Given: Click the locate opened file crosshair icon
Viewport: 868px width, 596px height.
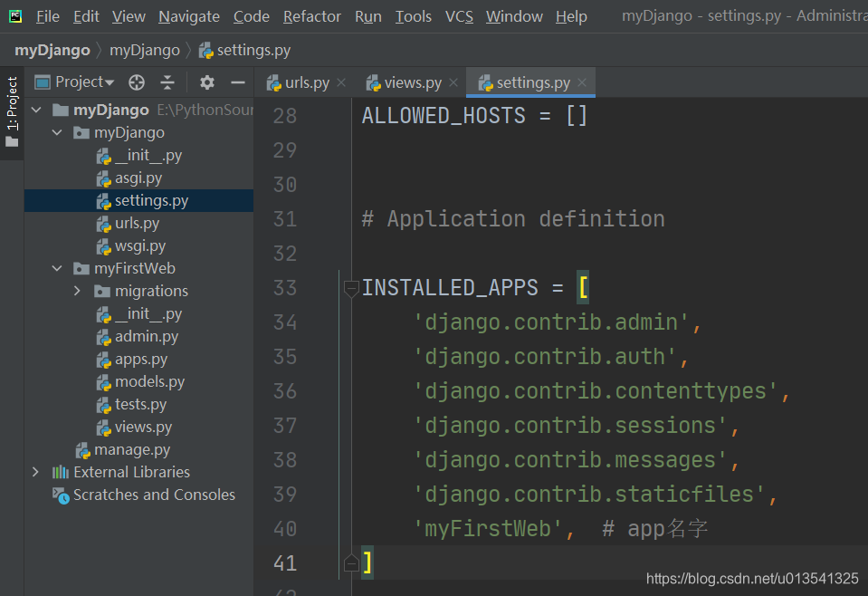Looking at the screenshot, I should coord(136,82).
